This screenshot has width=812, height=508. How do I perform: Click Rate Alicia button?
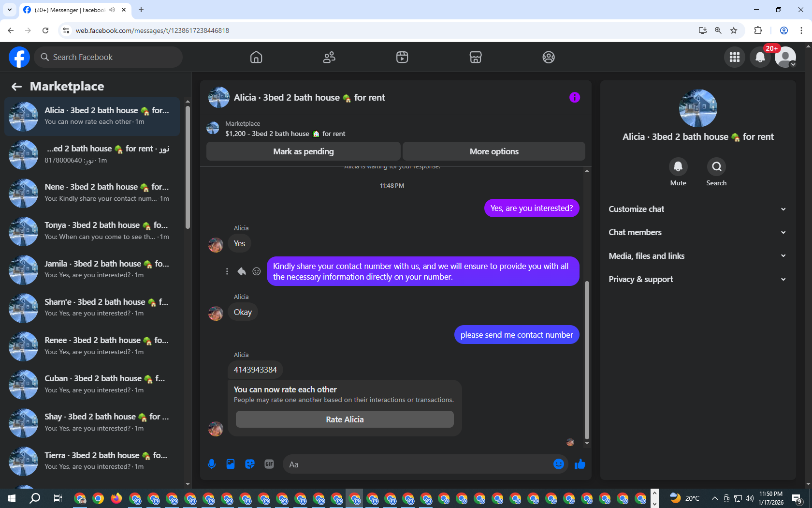coord(345,419)
